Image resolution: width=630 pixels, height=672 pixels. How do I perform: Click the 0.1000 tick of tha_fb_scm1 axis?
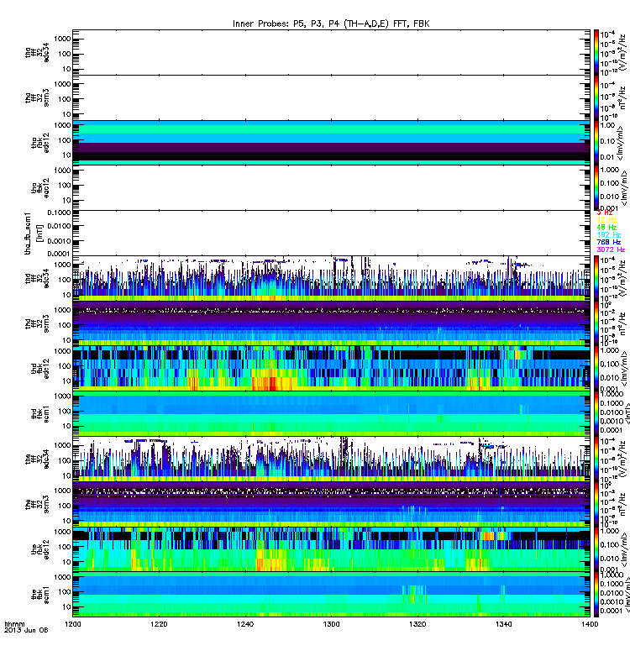click(59, 213)
